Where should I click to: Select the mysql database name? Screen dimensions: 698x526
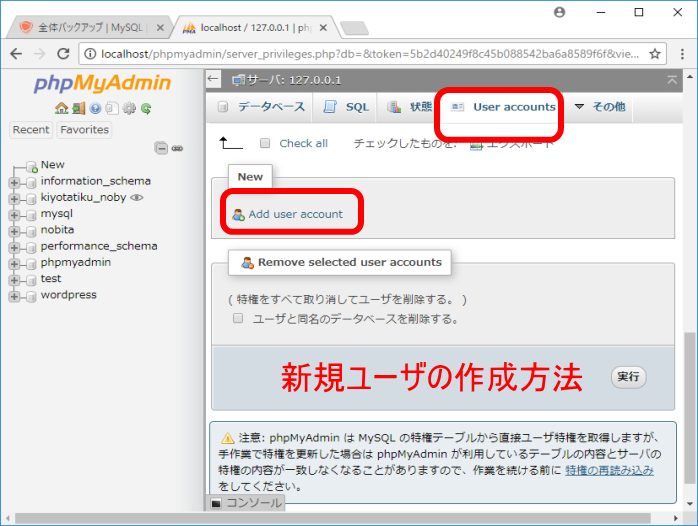coord(57,214)
